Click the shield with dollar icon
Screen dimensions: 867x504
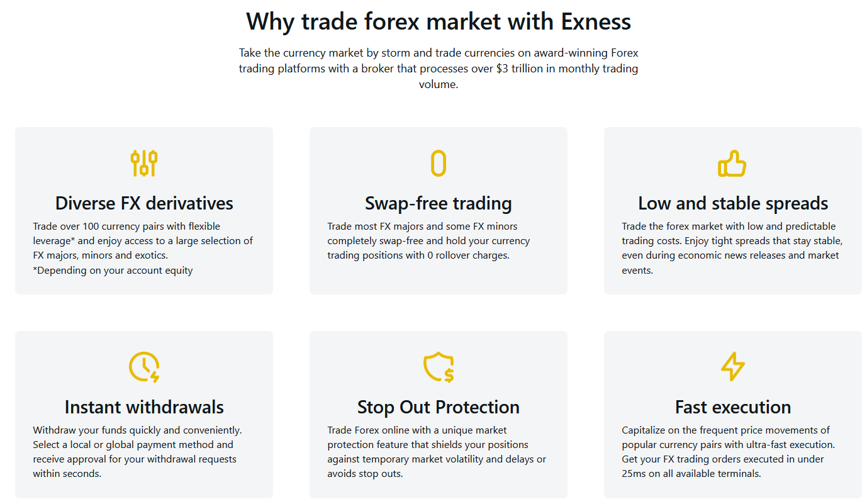439,367
